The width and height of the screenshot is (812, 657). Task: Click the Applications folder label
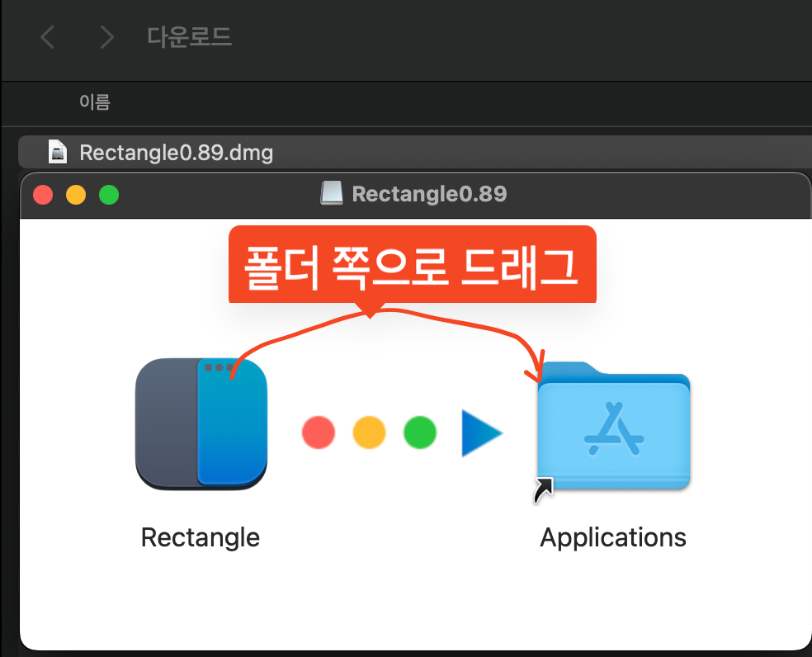(613, 538)
